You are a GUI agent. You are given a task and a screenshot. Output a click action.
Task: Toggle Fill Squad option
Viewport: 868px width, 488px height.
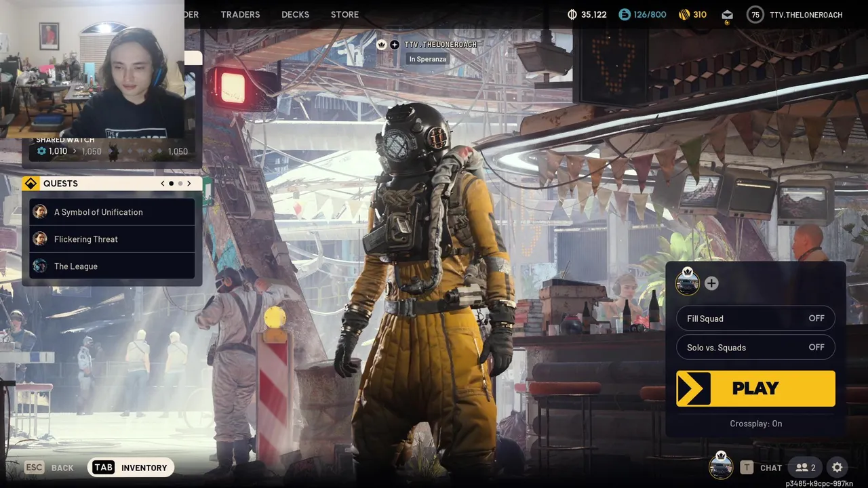point(755,319)
